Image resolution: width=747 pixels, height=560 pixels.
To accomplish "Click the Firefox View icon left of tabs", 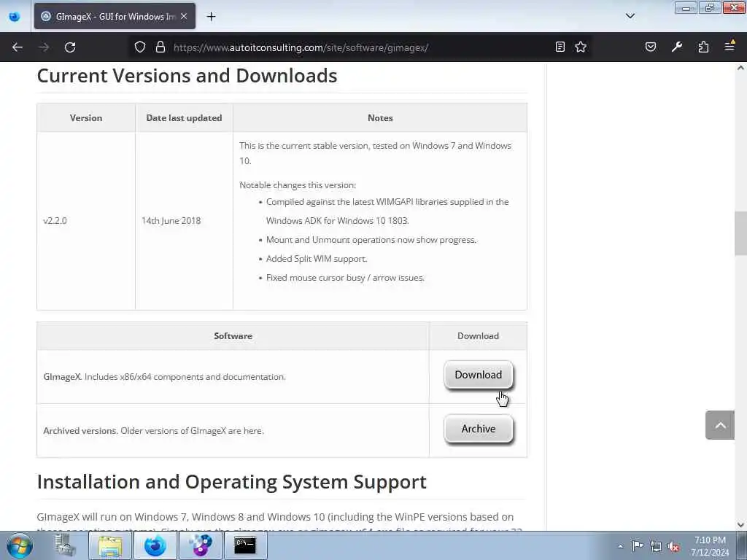I will (x=15, y=17).
